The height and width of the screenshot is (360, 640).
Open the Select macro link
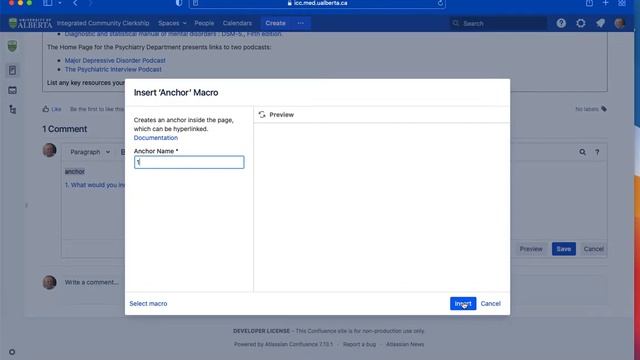click(148, 303)
